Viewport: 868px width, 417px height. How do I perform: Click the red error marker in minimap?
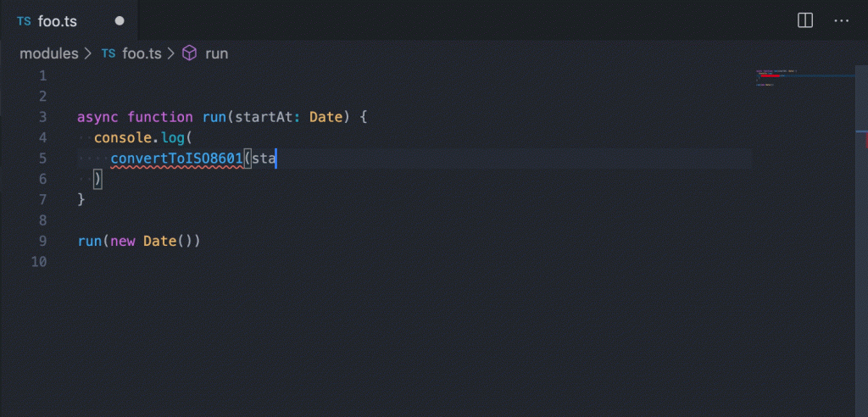[768, 75]
